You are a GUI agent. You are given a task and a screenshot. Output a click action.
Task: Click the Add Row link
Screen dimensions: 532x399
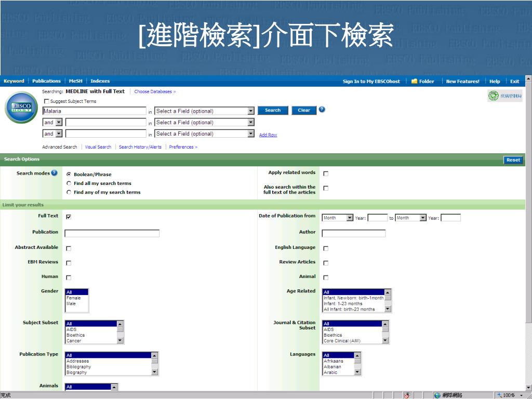[268, 135]
